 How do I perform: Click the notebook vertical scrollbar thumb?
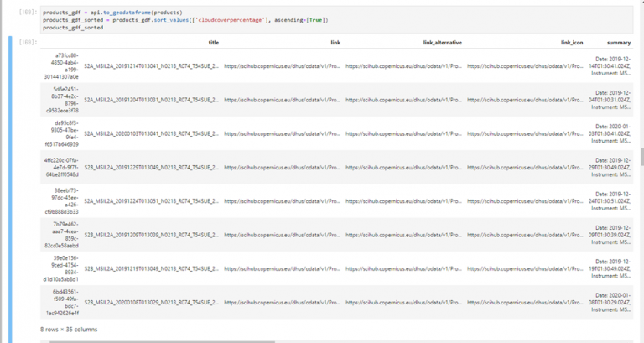click(641, 157)
